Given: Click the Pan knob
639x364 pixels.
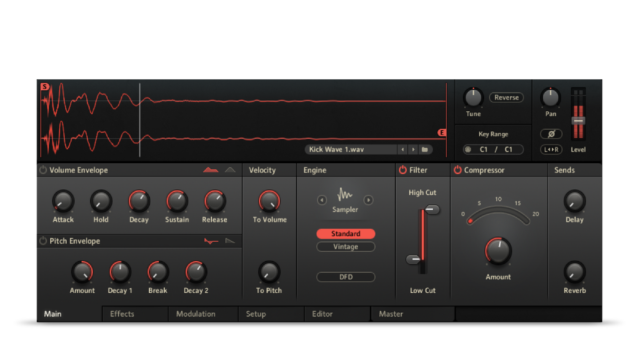Looking at the screenshot, I should [550, 98].
